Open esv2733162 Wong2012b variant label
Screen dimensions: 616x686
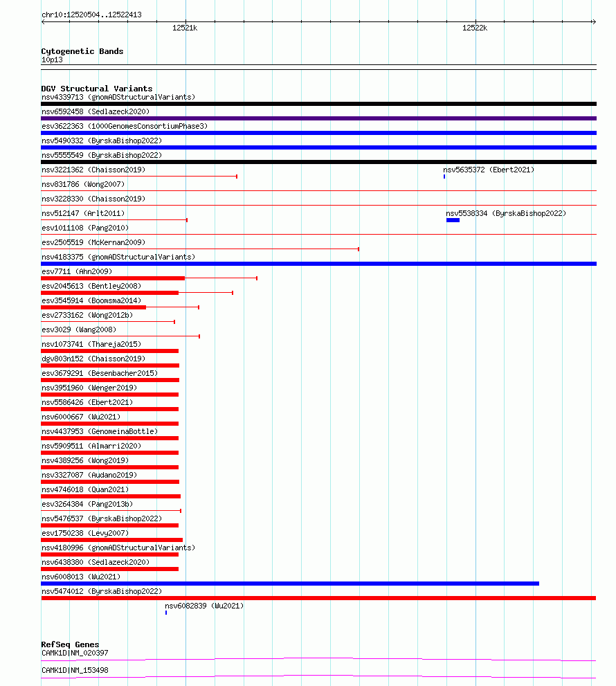point(87,315)
